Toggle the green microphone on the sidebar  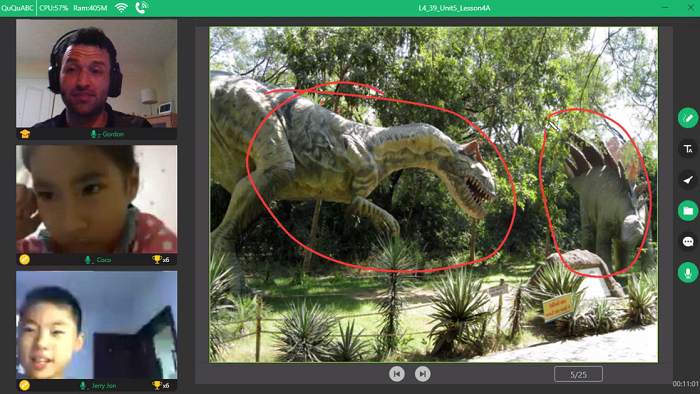[688, 272]
